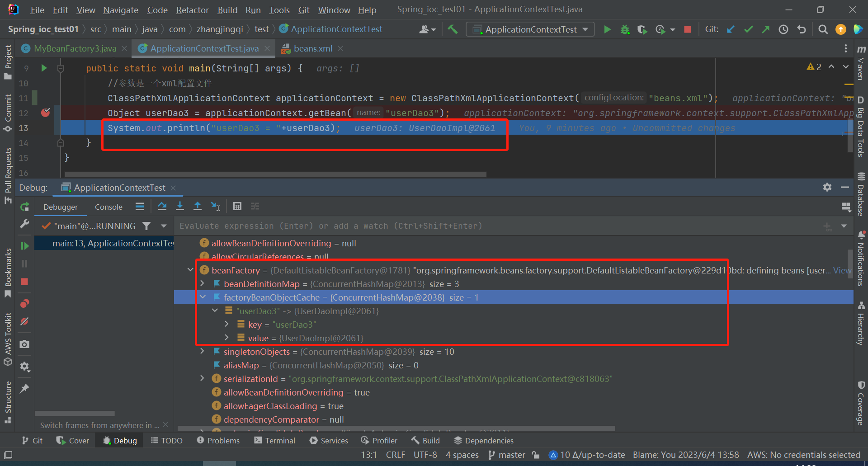Open Maven tool window on right edge
The height and width of the screenshot is (466, 868).
point(861,63)
